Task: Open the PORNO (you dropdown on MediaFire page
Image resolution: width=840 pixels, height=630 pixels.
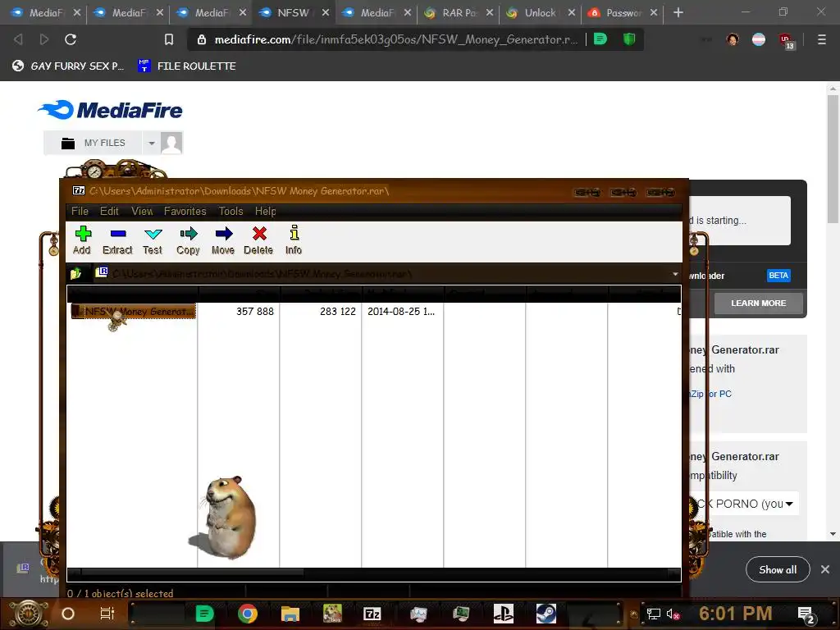Action: pyautogui.click(x=745, y=504)
